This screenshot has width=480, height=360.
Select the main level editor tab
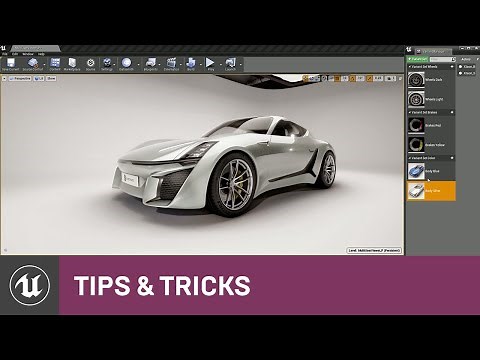[35, 49]
